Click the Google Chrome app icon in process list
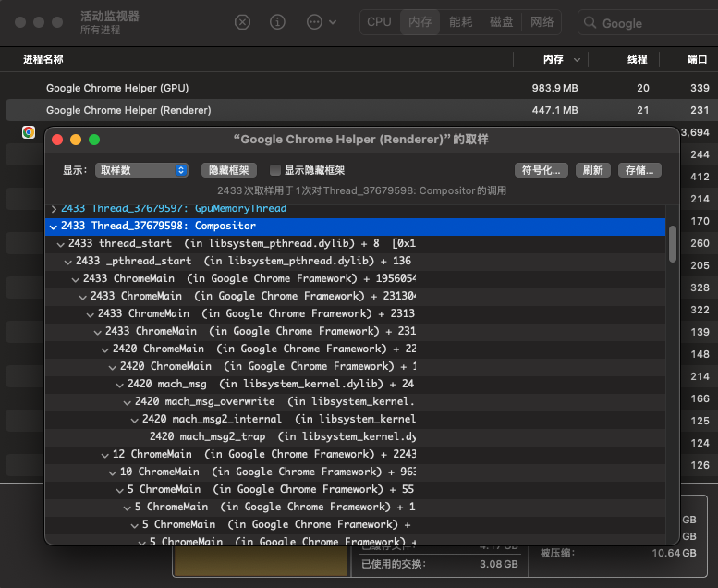Screen dimensions: 718x588 [x=29, y=132]
